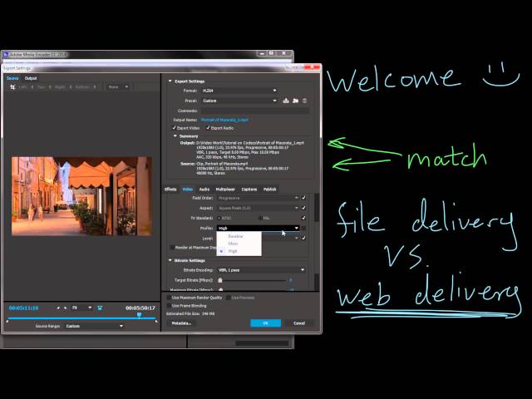Toggle the Export Audio checkbox
The image size is (532, 399).
point(208,128)
